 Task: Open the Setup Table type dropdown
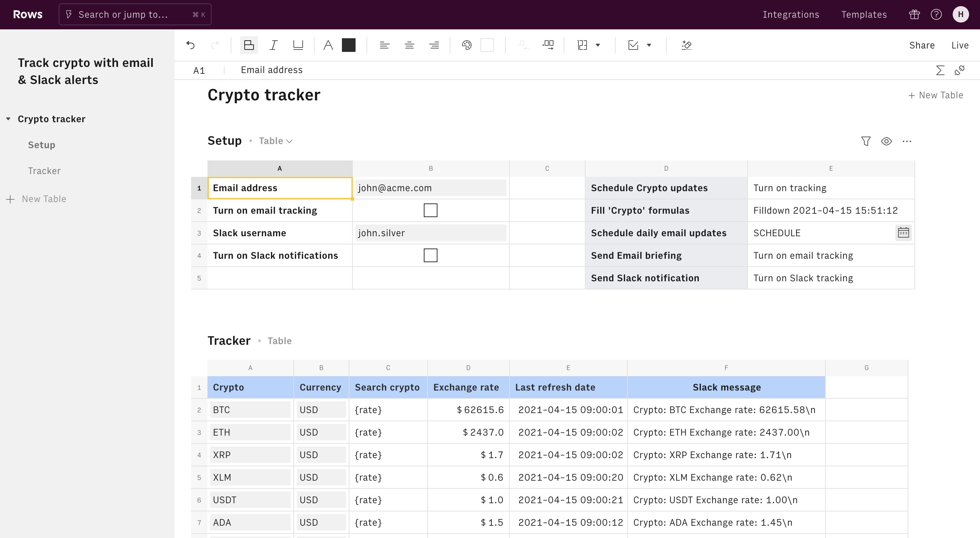point(276,141)
